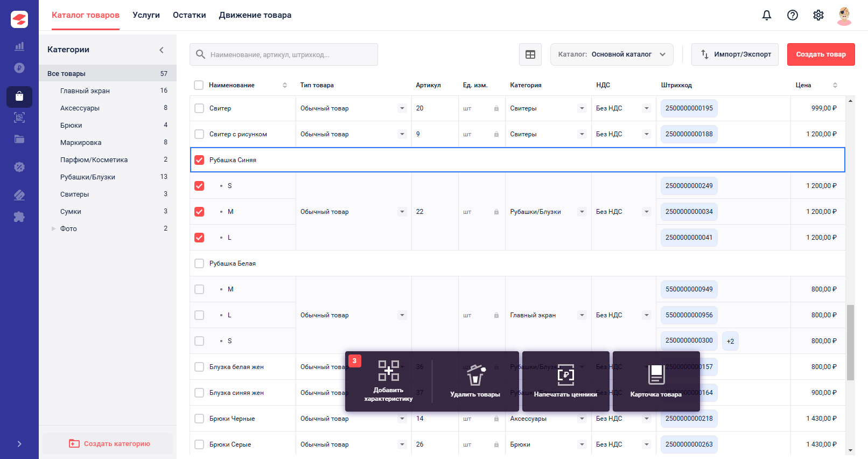Screen dimensions: 868x459
Task: Click Add characteristic icon
Action: pyautogui.click(x=388, y=371)
